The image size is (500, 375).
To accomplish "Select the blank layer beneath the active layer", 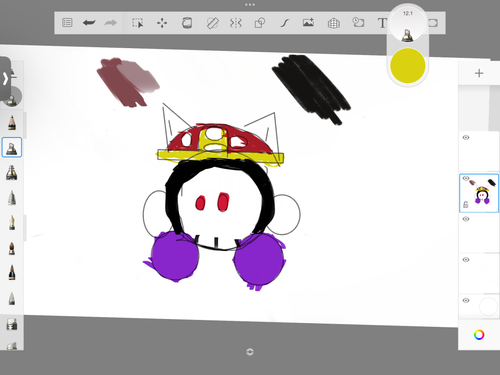I will pos(479,233).
